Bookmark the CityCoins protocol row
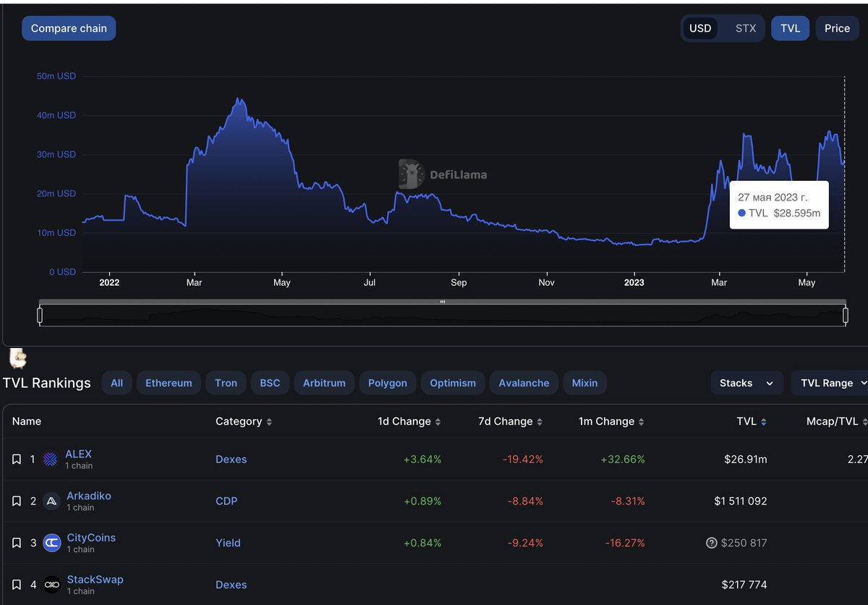The height and width of the screenshot is (605, 868). tap(17, 543)
